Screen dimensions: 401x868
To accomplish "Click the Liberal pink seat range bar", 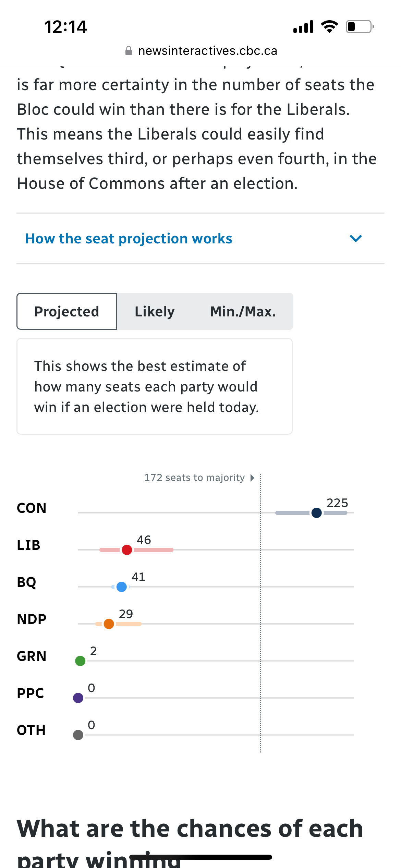I will (x=154, y=550).
